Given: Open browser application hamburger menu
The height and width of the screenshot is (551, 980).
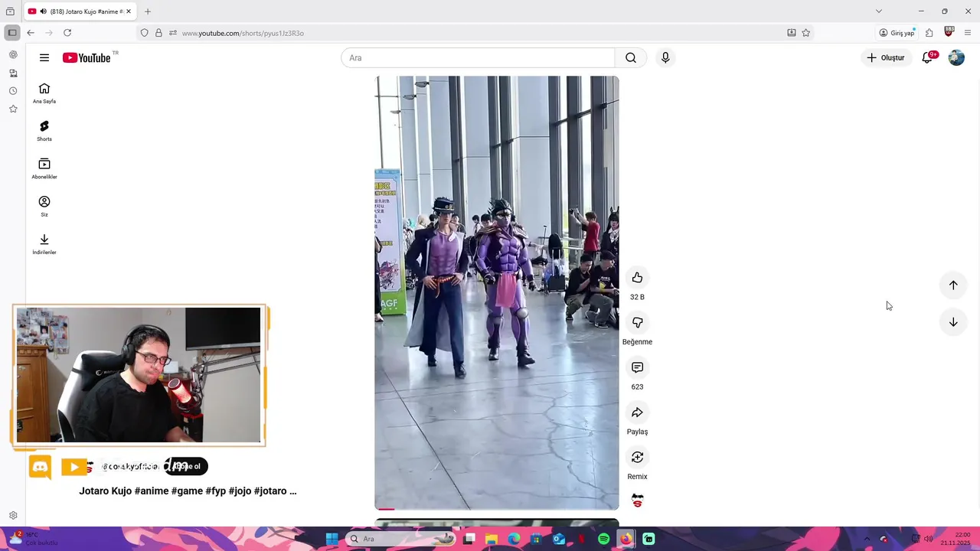Looking at the screenshot, I should [968, 33].
